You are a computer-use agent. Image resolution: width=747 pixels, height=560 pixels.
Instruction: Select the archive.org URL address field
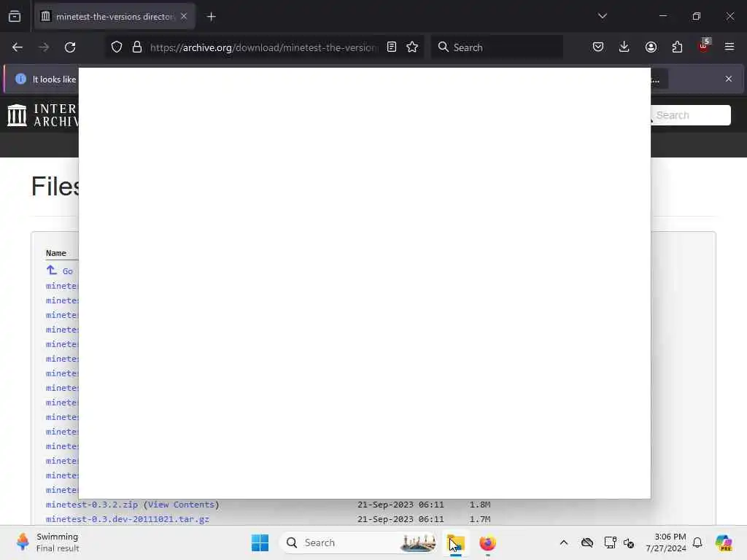pos(263,47)
